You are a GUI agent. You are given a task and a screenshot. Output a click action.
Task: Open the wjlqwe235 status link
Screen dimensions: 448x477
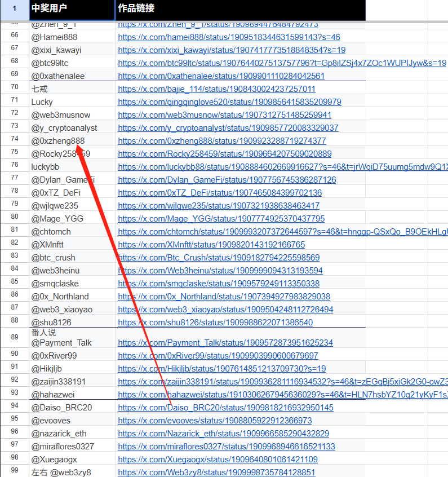tap(219, 206)
